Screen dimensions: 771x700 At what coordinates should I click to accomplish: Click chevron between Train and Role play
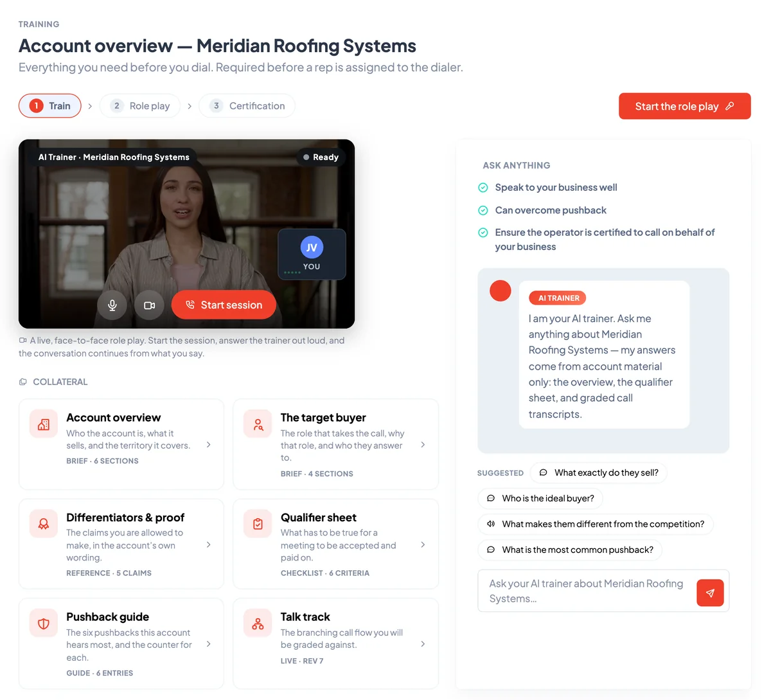tap(90, 106)
